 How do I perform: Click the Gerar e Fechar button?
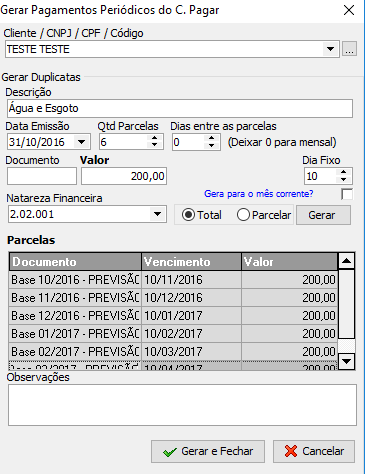tap(208, 451)
